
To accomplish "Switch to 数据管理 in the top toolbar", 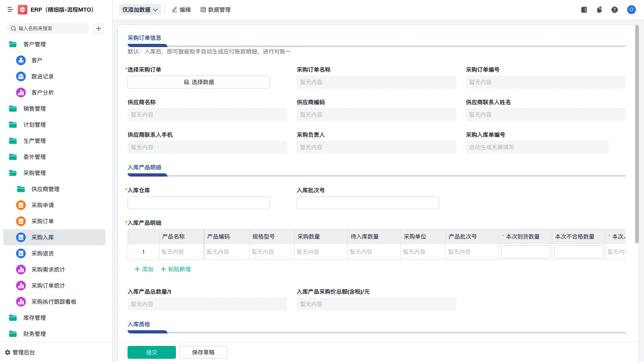I will tap(215, 10).
